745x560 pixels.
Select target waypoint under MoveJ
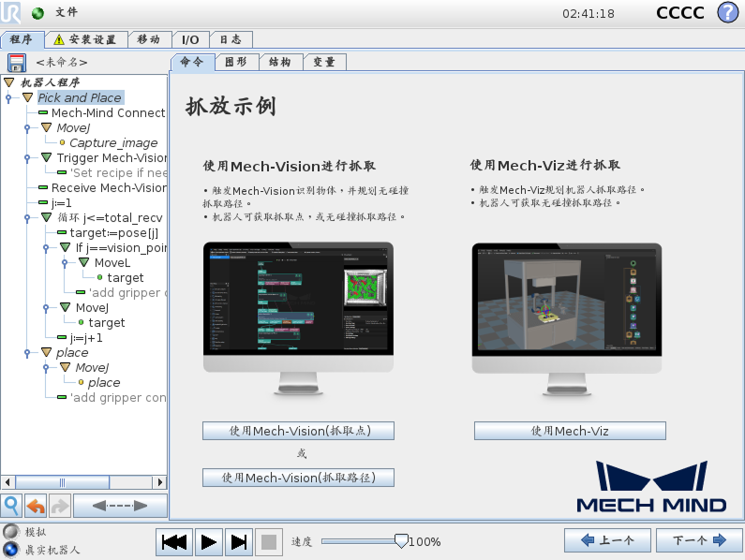click(102, 322)
